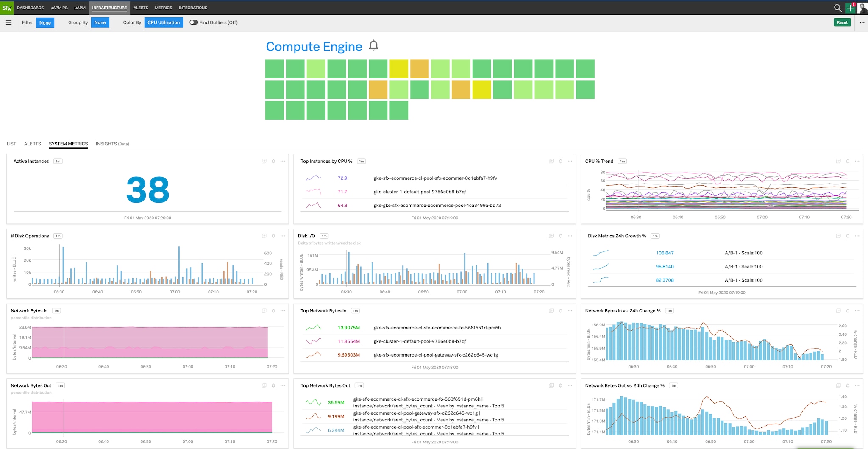This screenshot has width=868, height=449.
Task: Open the Color By CPU Utilization dropdown
Action: click(164, 22)
